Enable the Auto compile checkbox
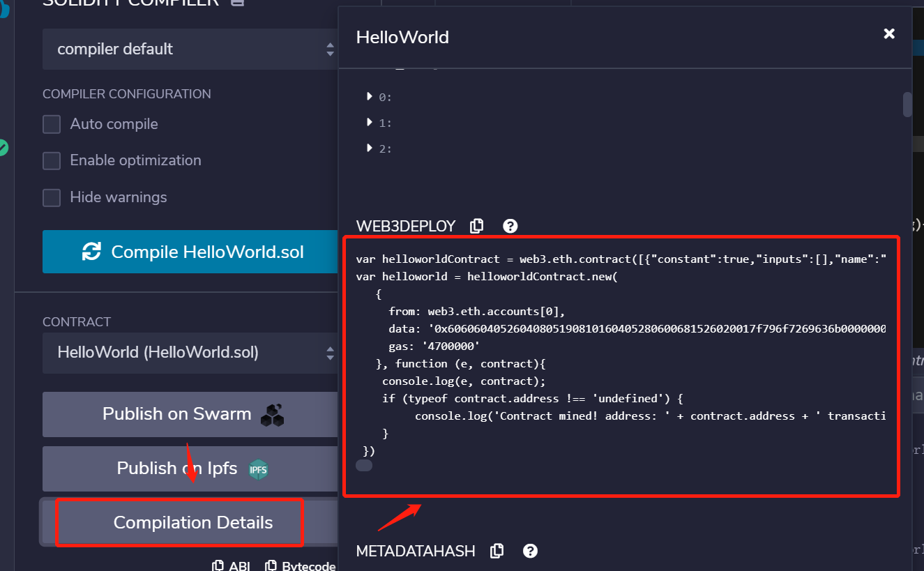This screenshot has width=924, height=571. pyautogui.click(x=52, y=124)
